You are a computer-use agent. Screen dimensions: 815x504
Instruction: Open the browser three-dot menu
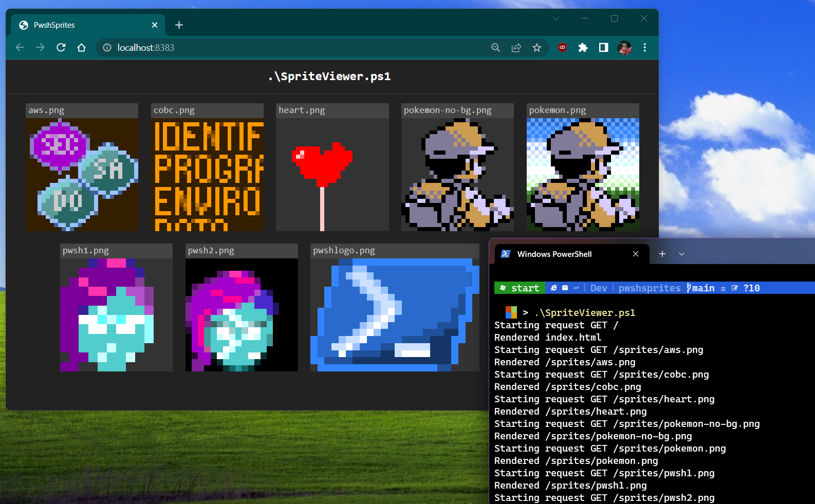pyautogui.click(x=644, y=47)
